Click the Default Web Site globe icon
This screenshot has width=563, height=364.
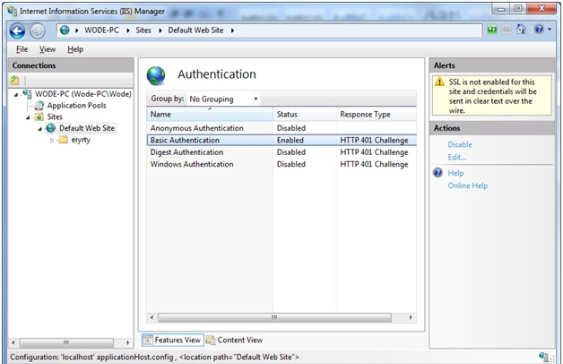click(51, 128)
